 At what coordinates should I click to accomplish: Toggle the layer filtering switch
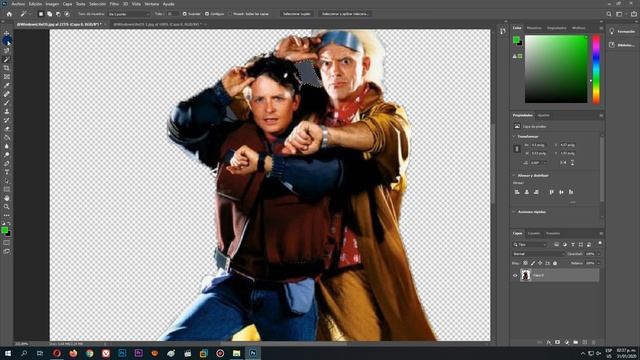click(x=600, y=243)
